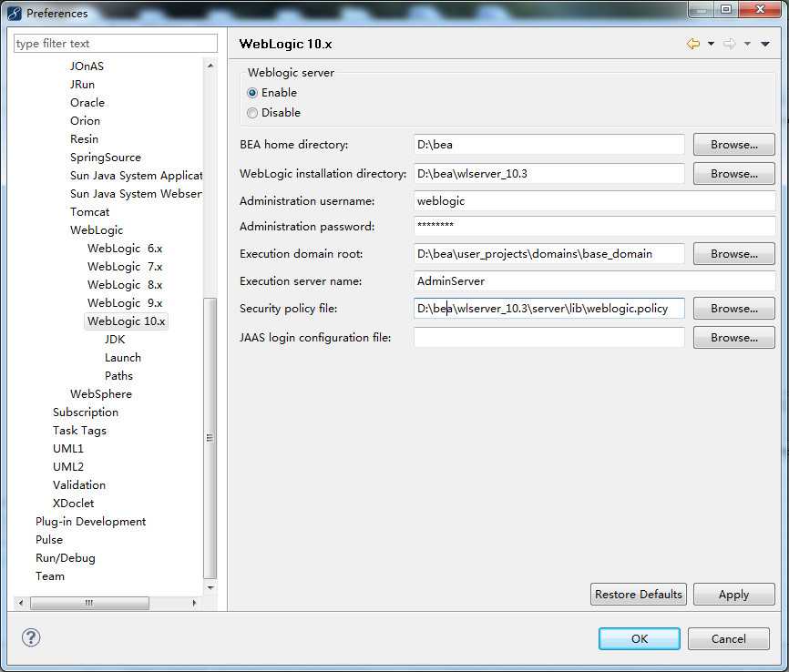
Task: Browse for execution domain root
Action: tap(733, 254)
